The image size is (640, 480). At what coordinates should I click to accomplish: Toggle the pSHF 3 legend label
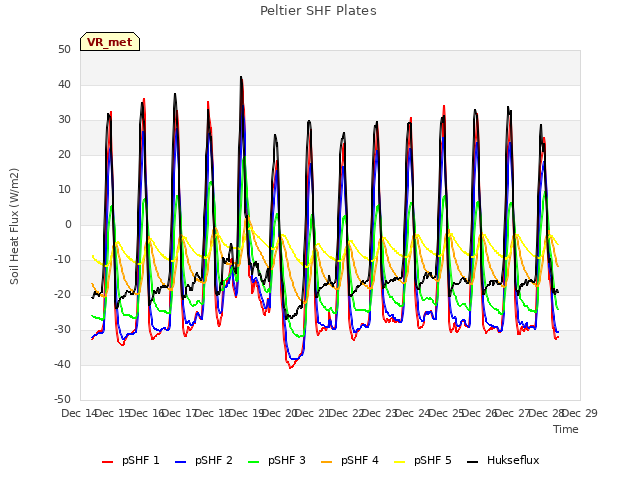coord(287,460)
